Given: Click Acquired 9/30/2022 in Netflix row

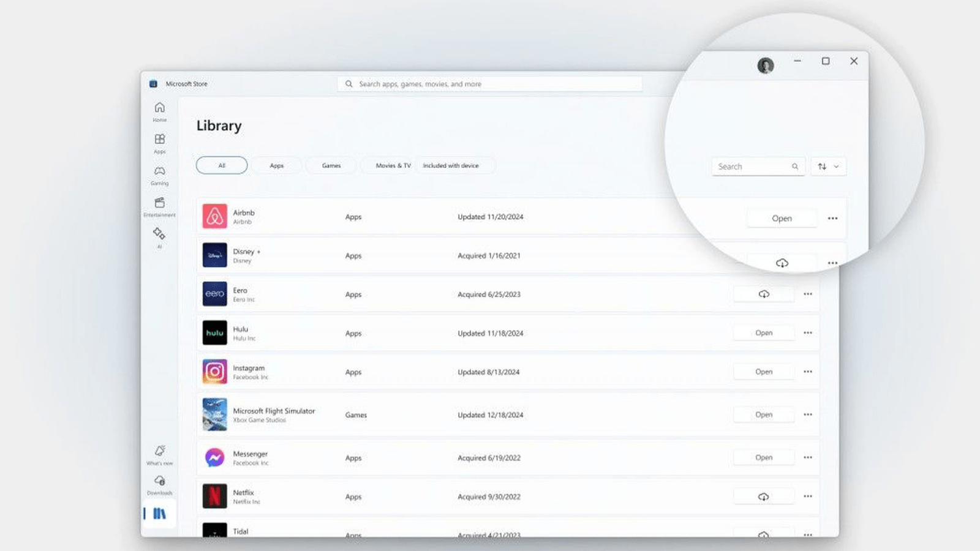Looking at the screenshot, I should coord(489,497).
